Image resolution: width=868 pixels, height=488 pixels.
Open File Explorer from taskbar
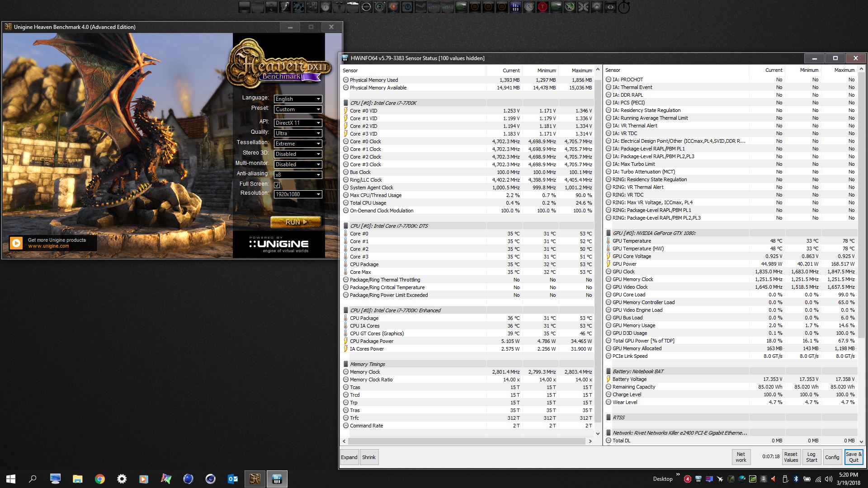[77, 479]
